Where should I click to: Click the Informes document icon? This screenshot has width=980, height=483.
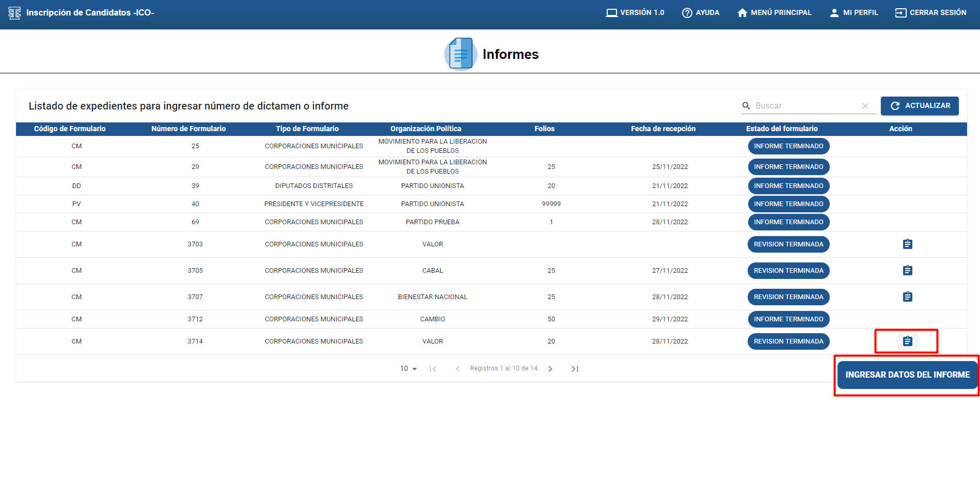pyautogui.click(x=460, y=54)
